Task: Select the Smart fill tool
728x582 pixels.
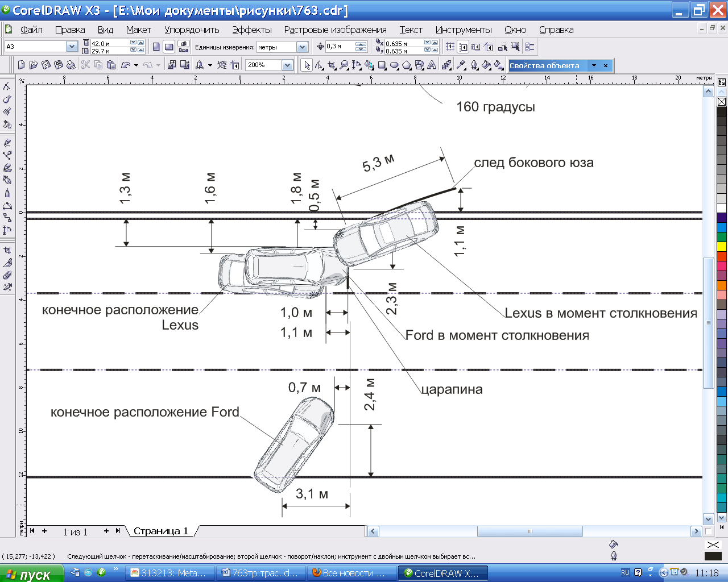Action: tap(370, 65)
